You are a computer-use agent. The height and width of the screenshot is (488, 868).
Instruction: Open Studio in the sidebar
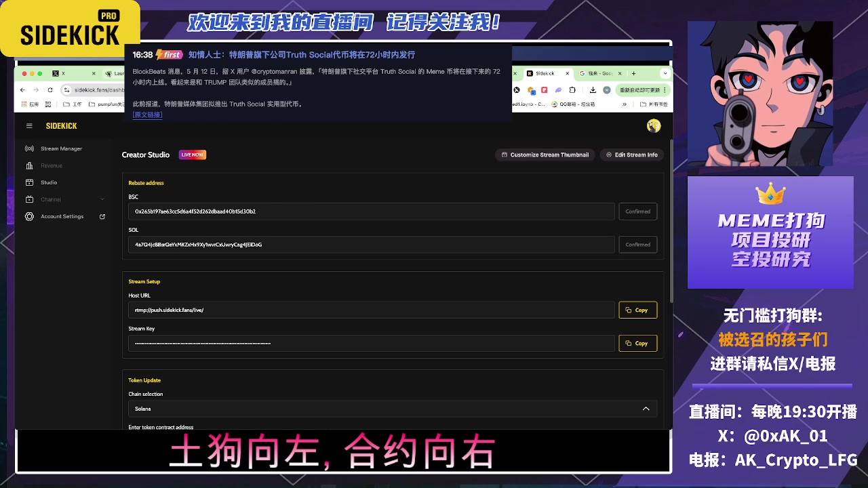tap(48, 182)
